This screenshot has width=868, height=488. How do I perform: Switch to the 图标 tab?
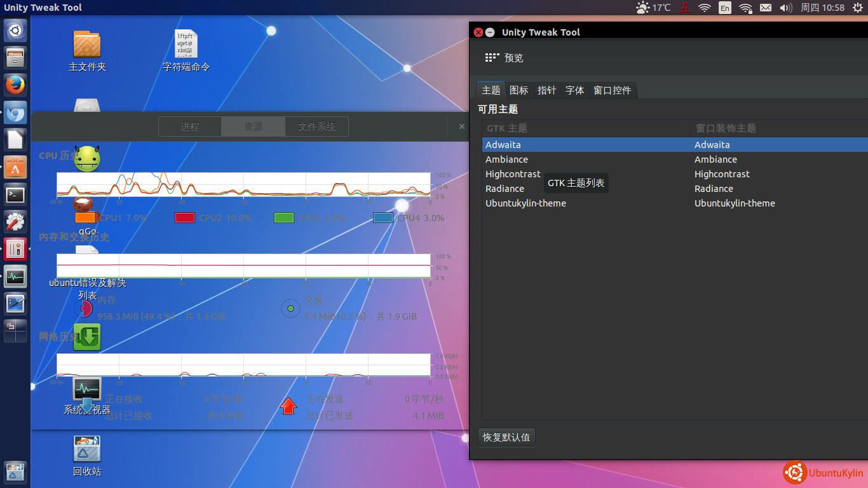pyautogui.click(x=519, y=90)
